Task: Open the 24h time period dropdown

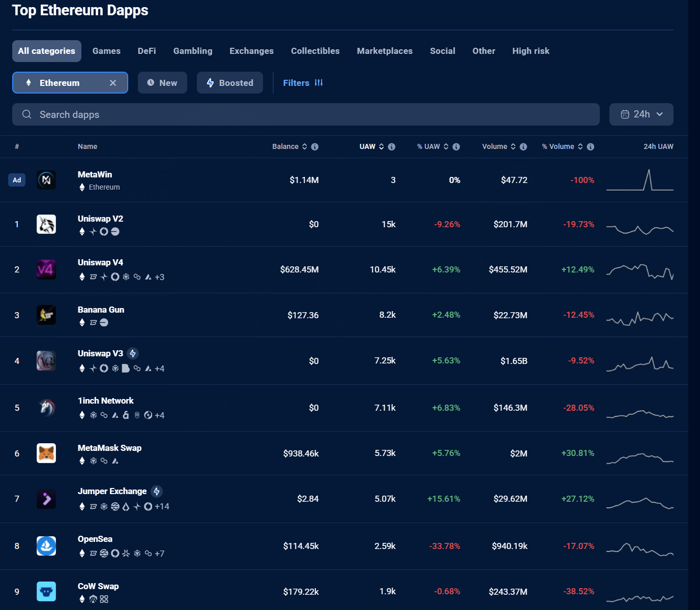Action: pyautogui.click(x=641, y=114)
